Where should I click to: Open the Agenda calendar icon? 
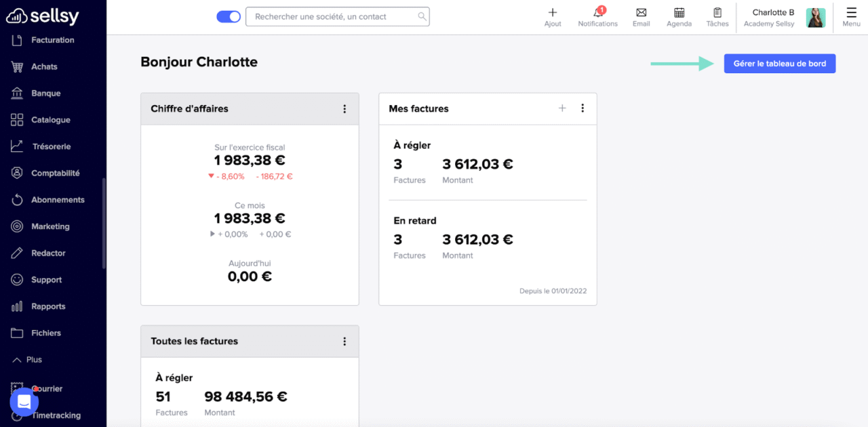coord(679,12)
